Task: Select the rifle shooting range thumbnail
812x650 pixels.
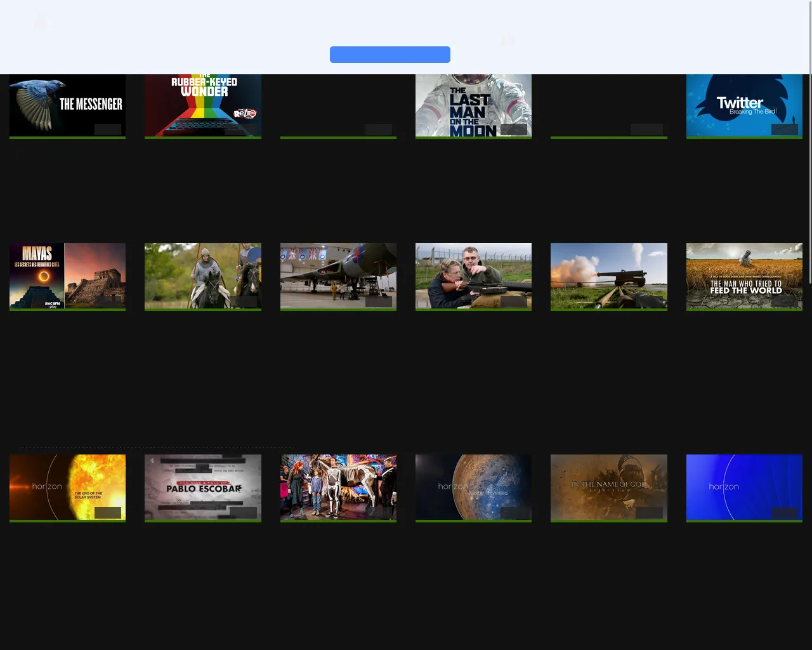Action: (473, 276)
